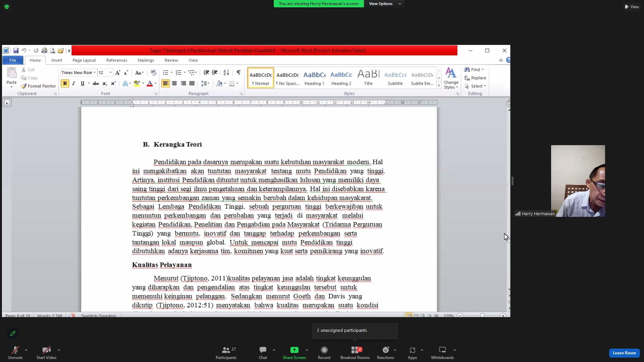Expand the Styles gallery More arrow
644x362 pixels.
pos(439,86)
